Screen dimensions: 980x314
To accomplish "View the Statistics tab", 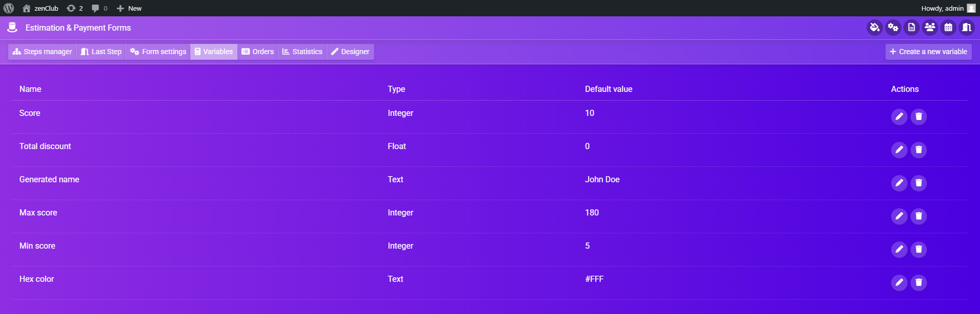I will (x=303, y=52).
